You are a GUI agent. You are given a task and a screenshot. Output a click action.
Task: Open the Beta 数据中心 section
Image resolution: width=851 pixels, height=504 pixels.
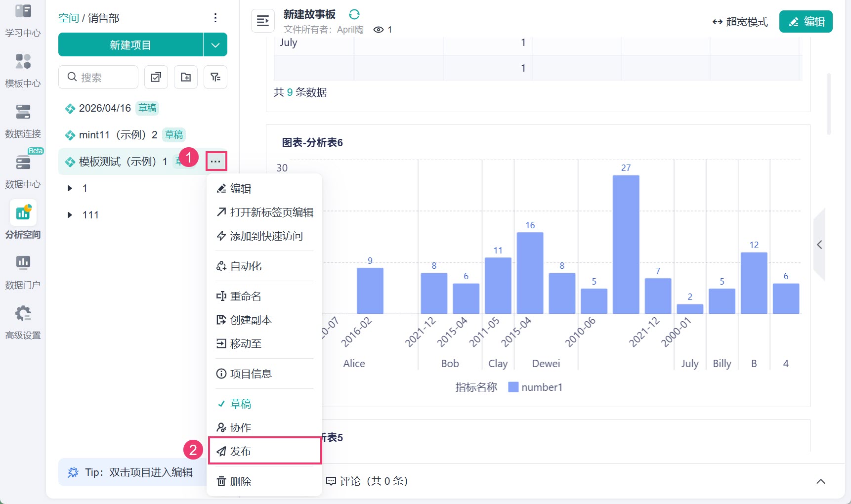23,171
